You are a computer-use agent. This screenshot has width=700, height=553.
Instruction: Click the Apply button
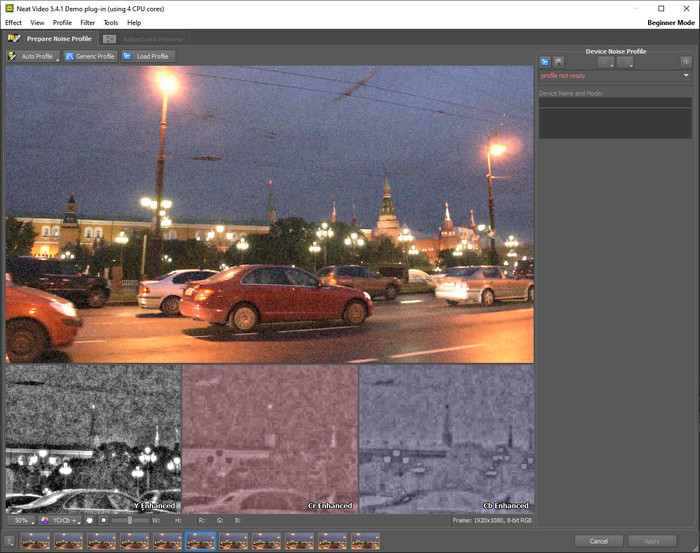652,541
